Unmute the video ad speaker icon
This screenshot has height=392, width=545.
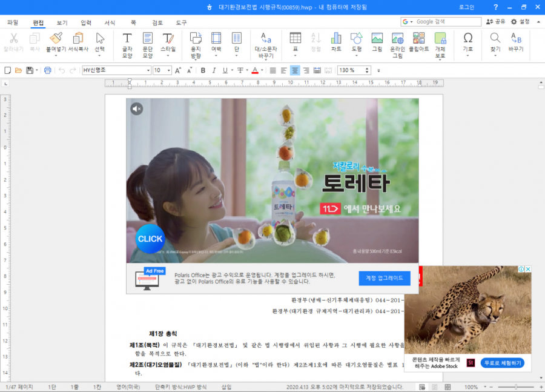[137, 109]
